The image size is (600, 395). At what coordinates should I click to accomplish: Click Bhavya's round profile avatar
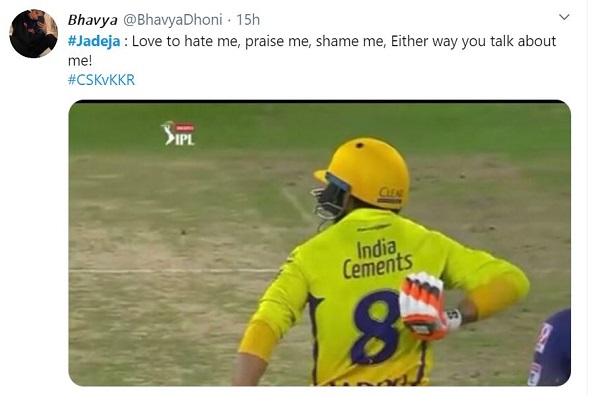coord(34,34)
